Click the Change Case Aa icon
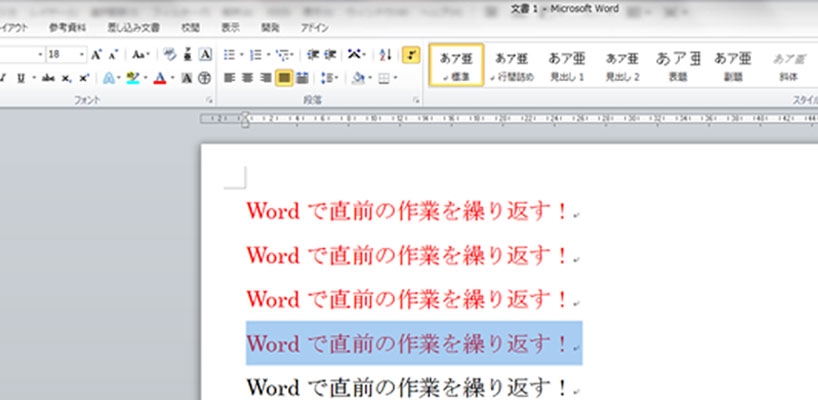Image resolution: width=818 pixels, height=400 pixels. [x=138, y=54]
